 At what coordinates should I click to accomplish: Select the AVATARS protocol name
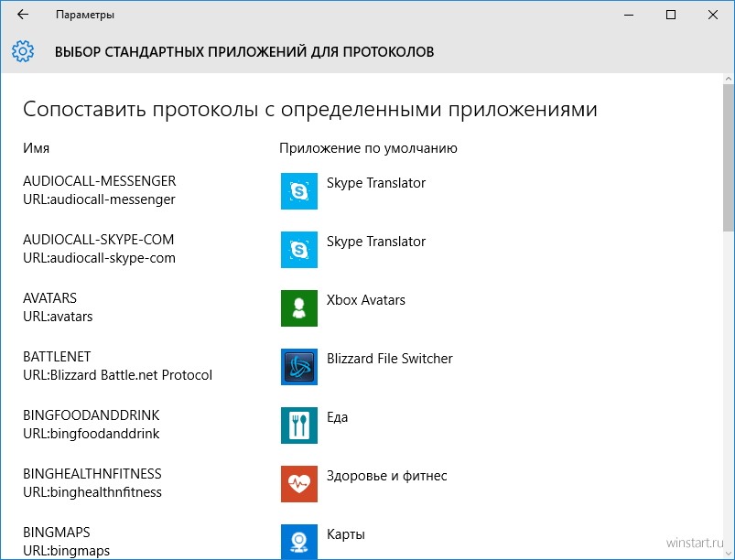pos(49,298)
